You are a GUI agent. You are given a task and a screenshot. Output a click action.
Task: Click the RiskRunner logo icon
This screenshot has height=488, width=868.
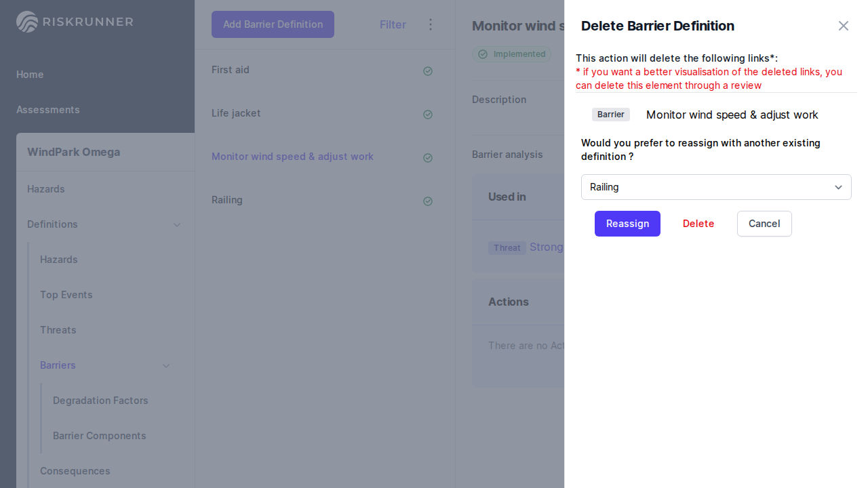(x=27, y=22)
